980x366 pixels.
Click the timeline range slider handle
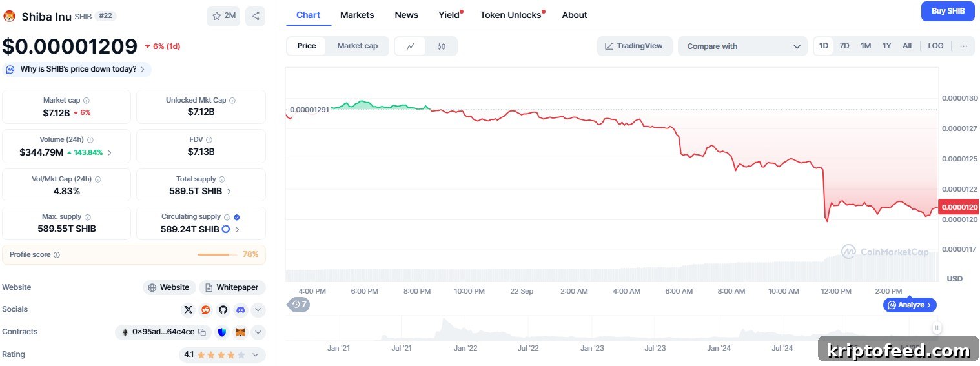click(x=937, y=328)
